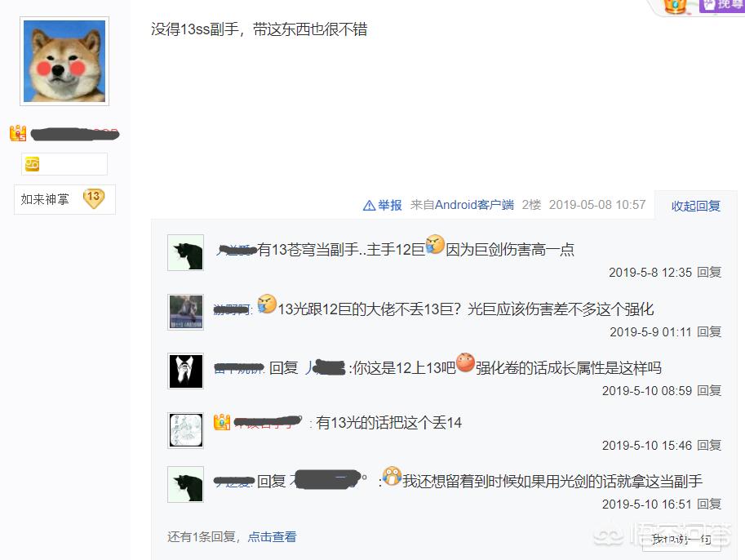745x560 pixels.
Task: Click the level 13 heart badge icon
Action: pyautogui.click(x=94, y=198)
